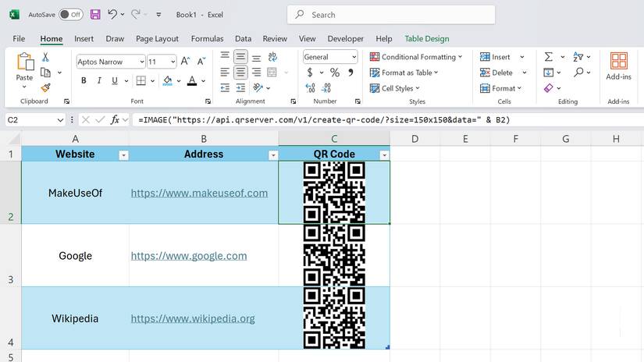The image size is (644, 362).
Task: Increase font size with the larger A icon
Action: coord(185,62)
